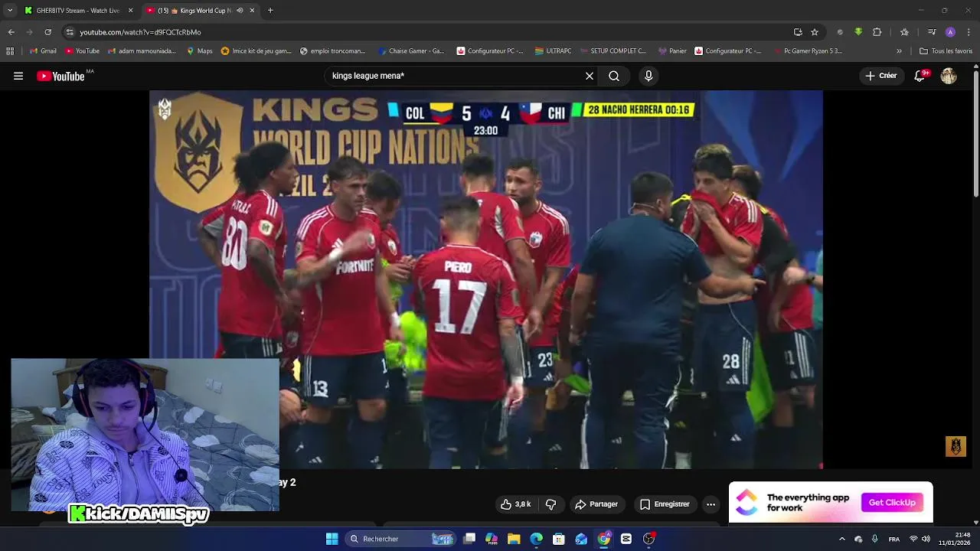This screenshot has width=980, height=551.
Task: Open the Chaise Gamer bookmark
Action: 411,51
